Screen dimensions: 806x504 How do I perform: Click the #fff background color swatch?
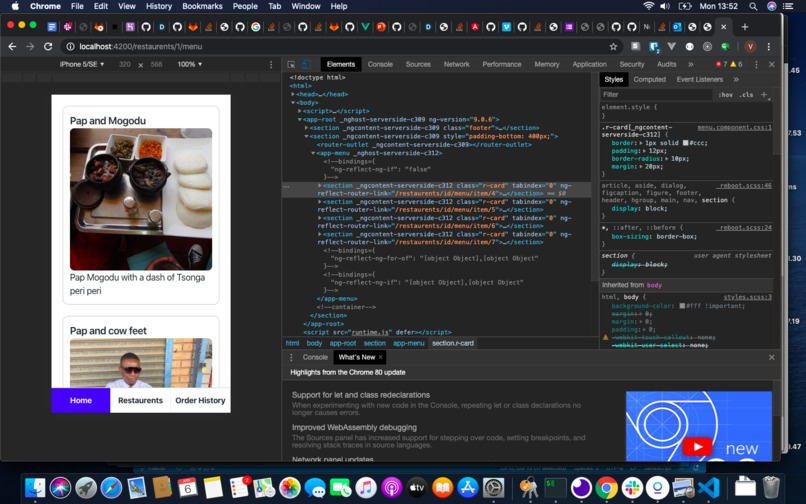click(682, 305)
